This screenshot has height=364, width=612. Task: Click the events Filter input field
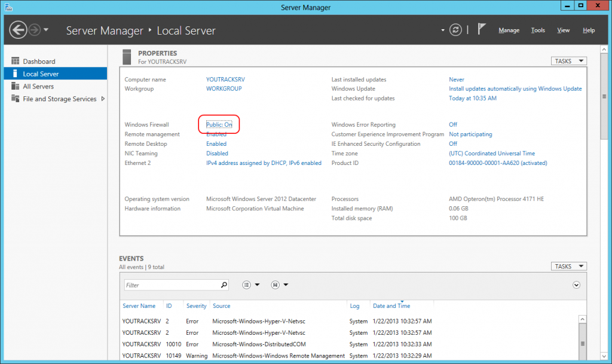point(172,285)
